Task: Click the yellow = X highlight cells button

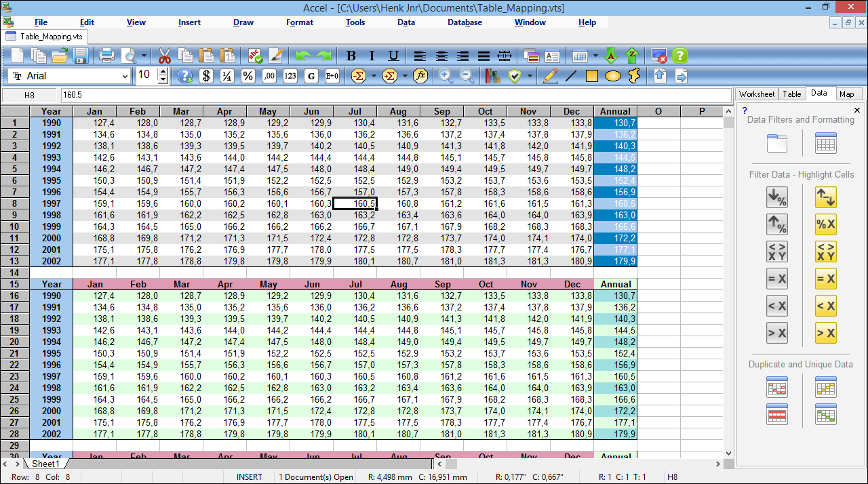Action: pos(825,278)
